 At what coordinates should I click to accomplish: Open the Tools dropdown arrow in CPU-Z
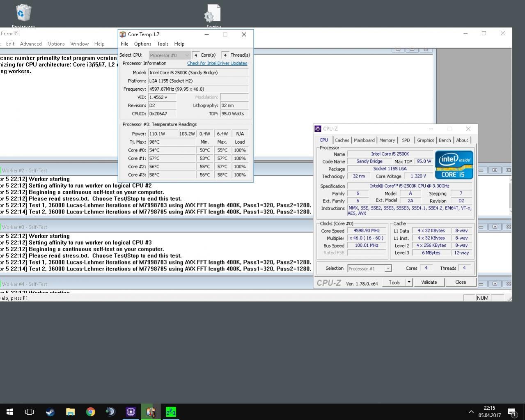point(409,282)
